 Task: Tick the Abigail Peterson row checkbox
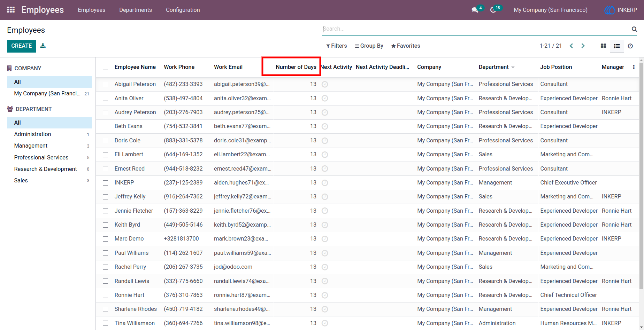[106, 84]
